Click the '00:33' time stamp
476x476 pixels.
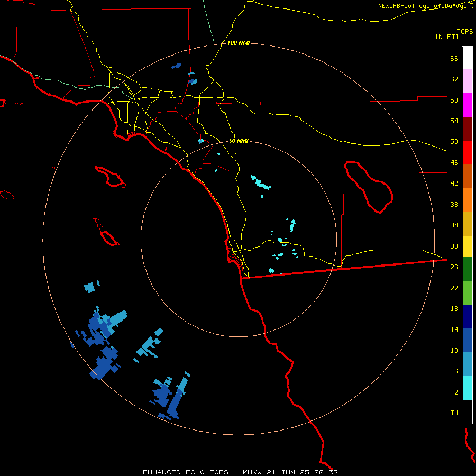[x=326, y=472]
